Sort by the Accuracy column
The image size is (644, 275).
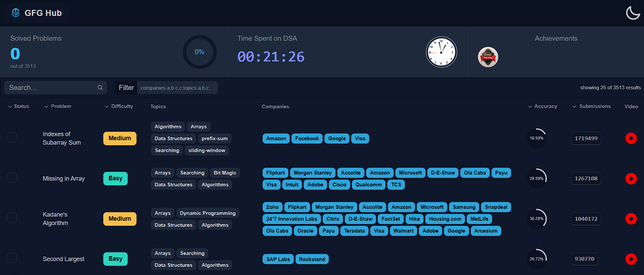click(x=542, y=106)
